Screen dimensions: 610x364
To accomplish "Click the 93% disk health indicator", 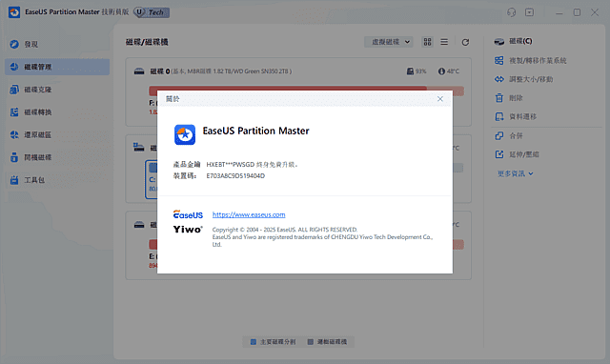I will (x=417, y=71).
